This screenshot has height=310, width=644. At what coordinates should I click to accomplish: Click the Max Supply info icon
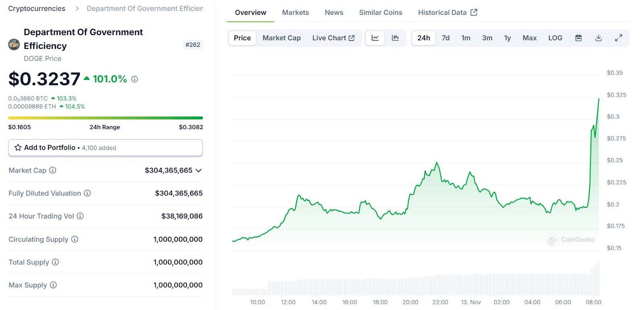click(x=53, y=285)
